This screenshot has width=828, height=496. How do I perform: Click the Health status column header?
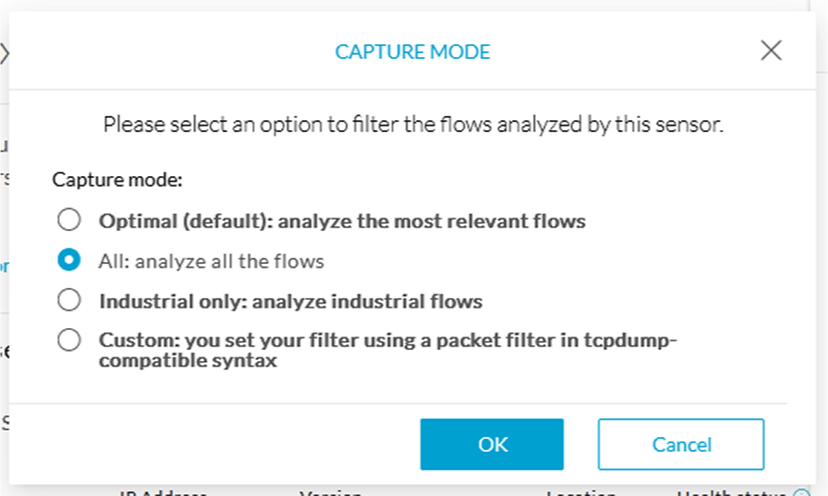[731, 493]
